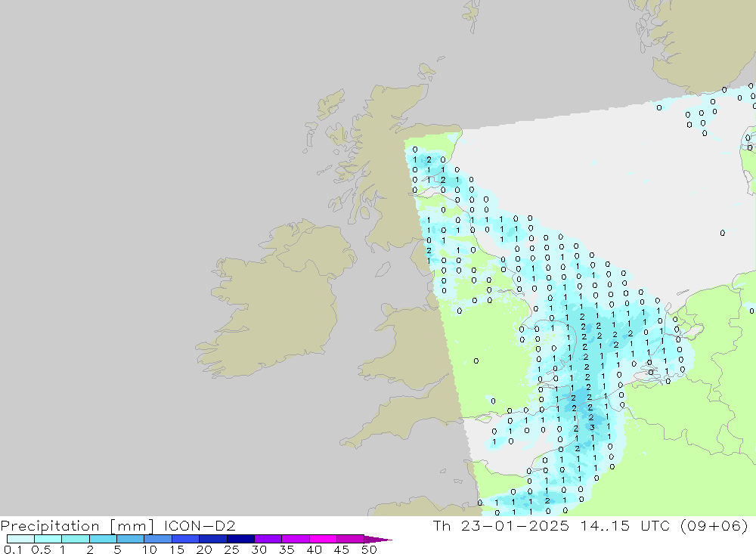Screen dimensions: 756x554
Task: Click the 10–15 mm legend color swatch
Action: click(158, 539)
